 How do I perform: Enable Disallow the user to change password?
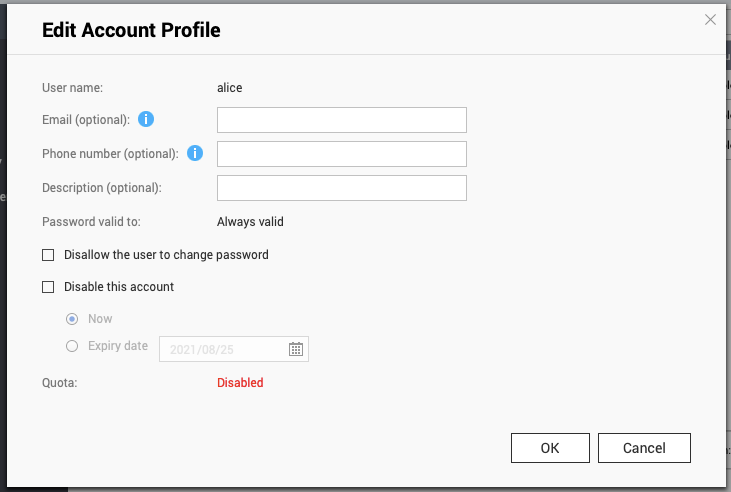tap(48, 255)
